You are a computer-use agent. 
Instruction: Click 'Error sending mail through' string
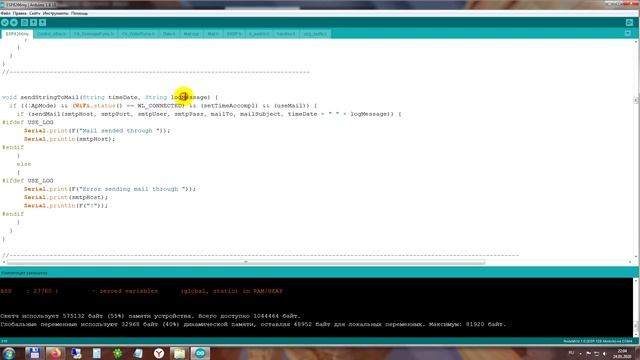132,189
